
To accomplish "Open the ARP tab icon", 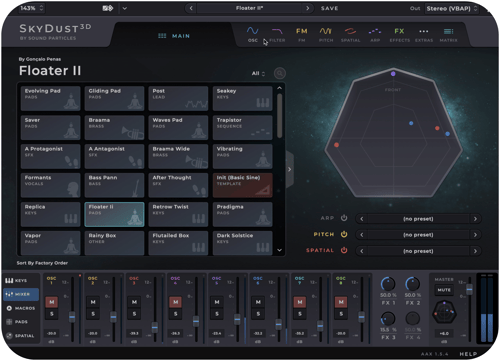I will (x=375, y=31).
